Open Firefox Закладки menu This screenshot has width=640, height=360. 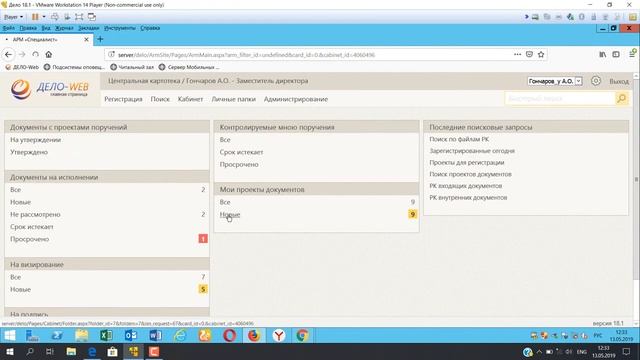[89, 28]
